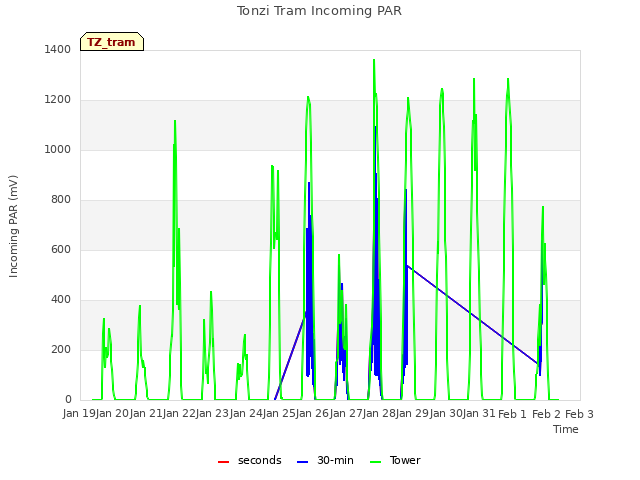Click the chart title Tonzi Tram Incoming PAR

pos(319,11)
